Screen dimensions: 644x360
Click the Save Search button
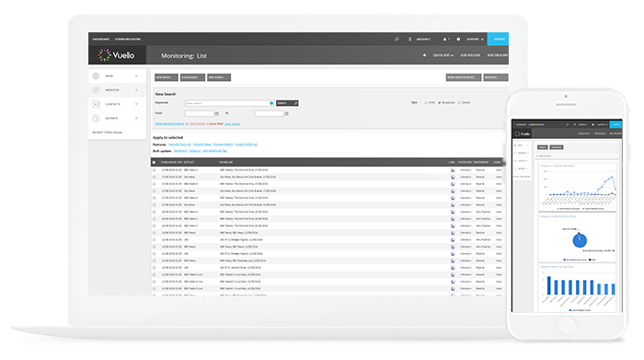219,77
